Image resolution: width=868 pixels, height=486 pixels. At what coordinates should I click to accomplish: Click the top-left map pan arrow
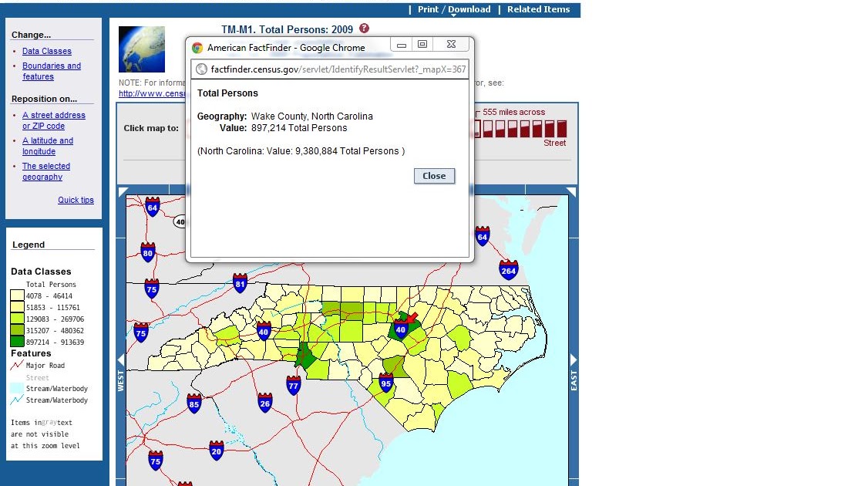click(121, 192)
